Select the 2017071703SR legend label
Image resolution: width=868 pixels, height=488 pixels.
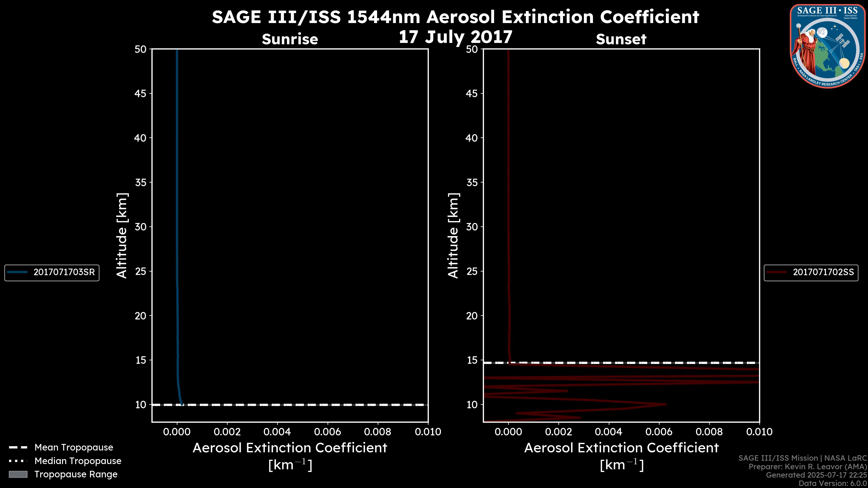(x=64, y=272)
